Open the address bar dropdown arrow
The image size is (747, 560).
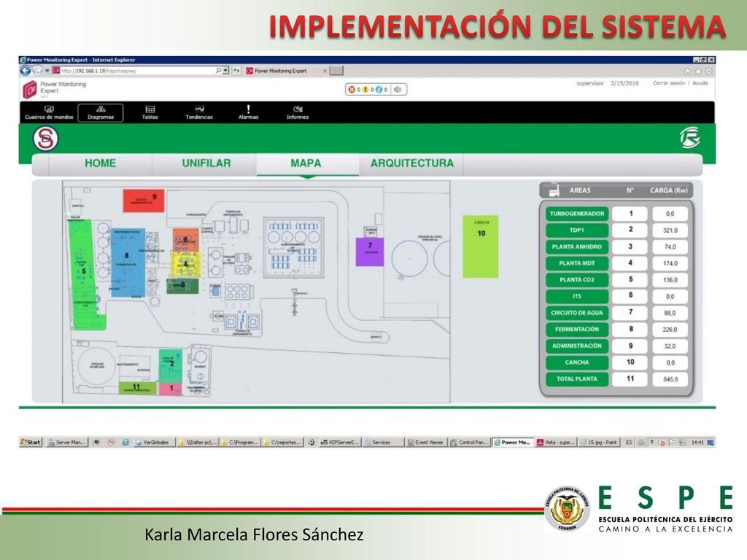(226, 71)
